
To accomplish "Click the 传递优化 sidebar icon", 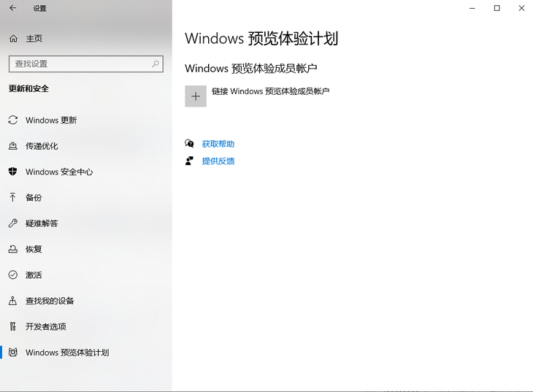I will (x=13, y=146).
